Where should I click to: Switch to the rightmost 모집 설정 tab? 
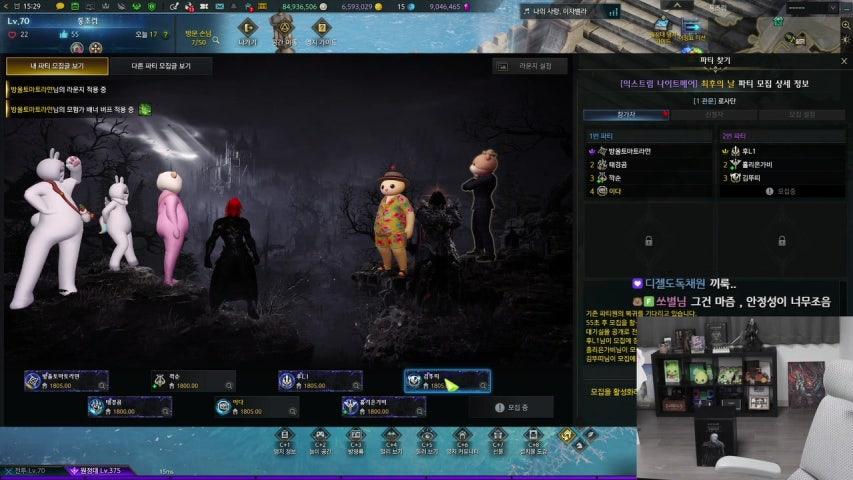tap(802, 115)
